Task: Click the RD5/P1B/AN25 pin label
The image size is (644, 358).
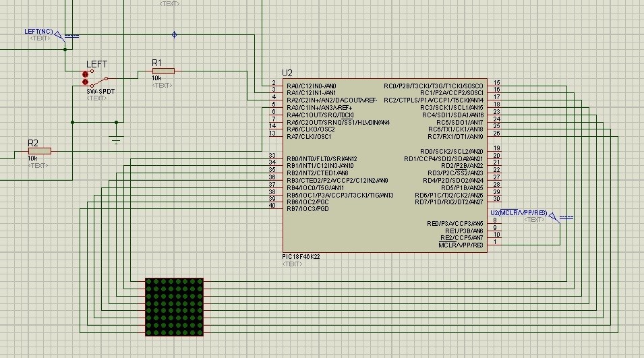Action: click(462, 187)
